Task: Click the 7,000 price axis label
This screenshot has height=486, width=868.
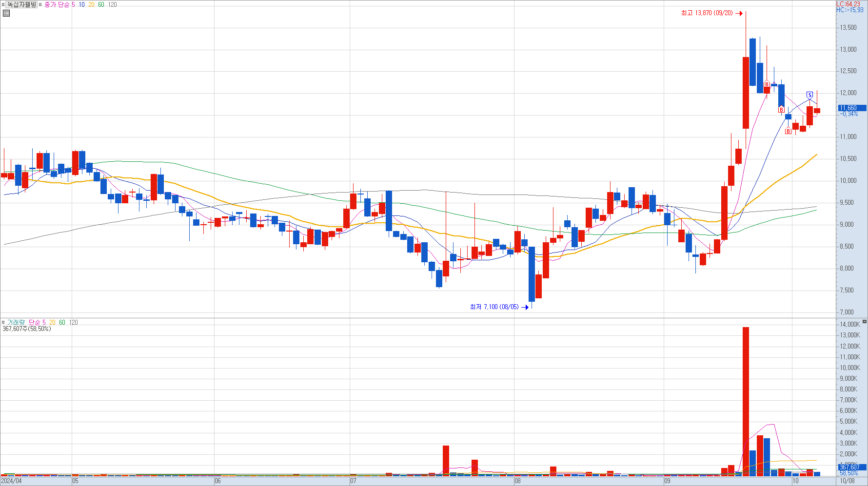Action: click(x=847, y=312)
